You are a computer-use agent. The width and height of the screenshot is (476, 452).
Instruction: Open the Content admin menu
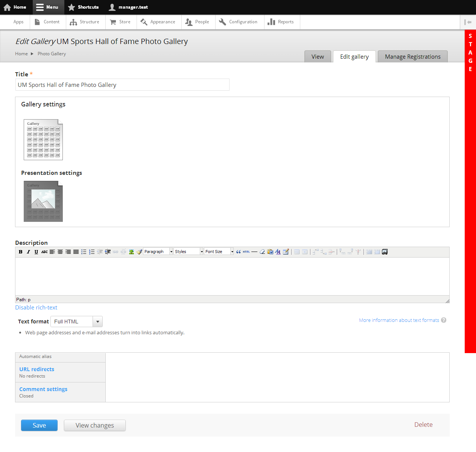(47, 22)
